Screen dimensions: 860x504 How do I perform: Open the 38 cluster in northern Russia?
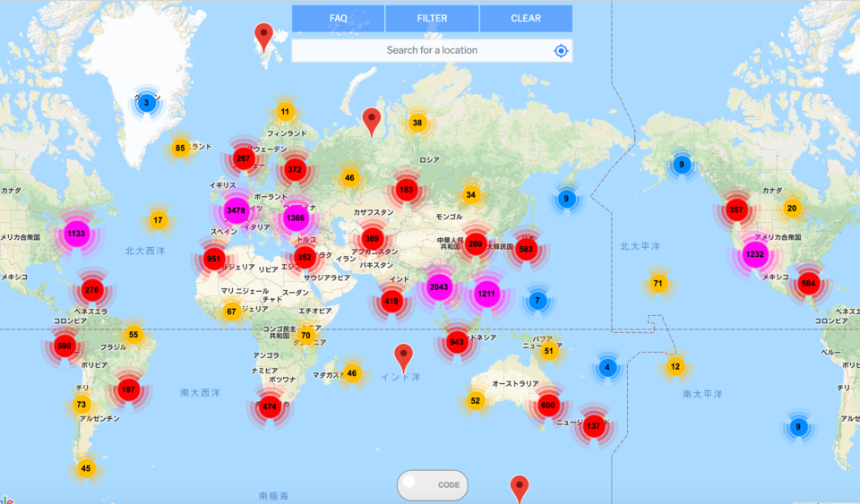tap(417, 123)
